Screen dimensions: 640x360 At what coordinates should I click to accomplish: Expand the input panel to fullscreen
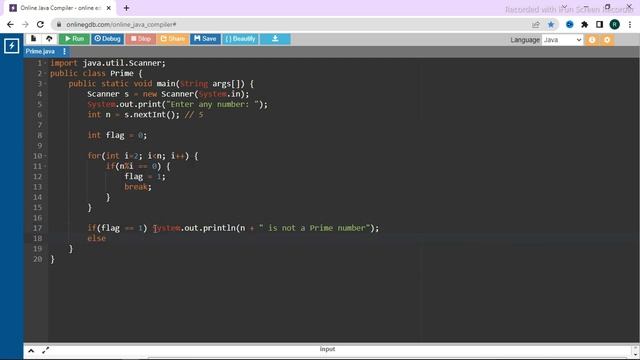click(45, 350)
